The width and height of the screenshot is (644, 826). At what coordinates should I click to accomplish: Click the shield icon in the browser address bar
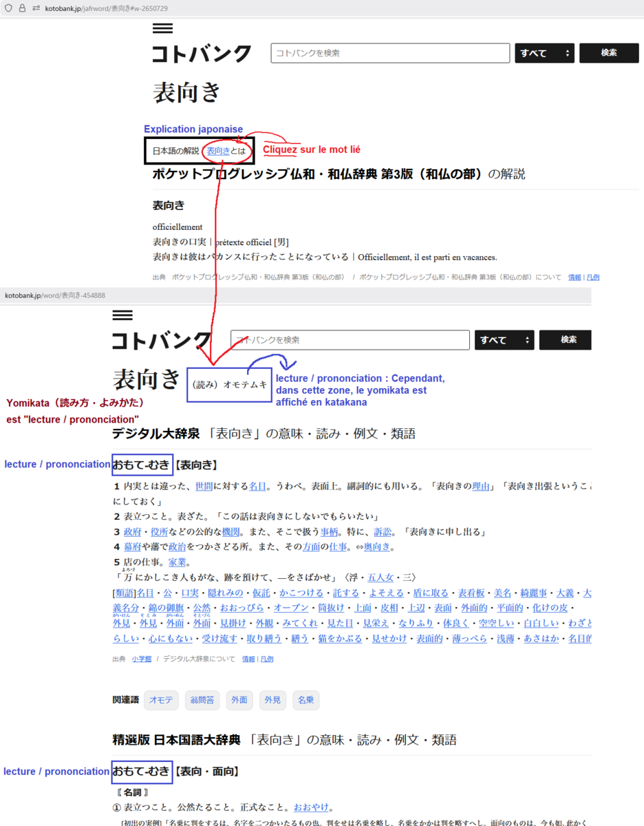8,8
